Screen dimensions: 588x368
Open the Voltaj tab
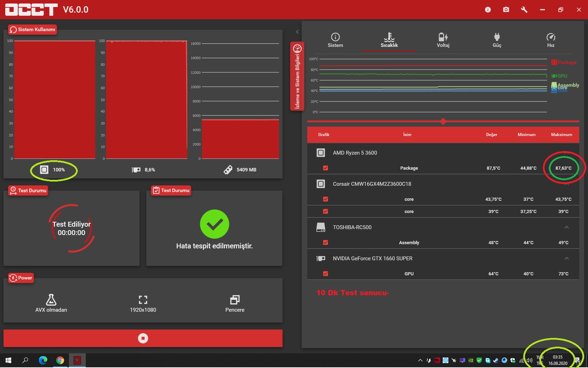(443, 40)
